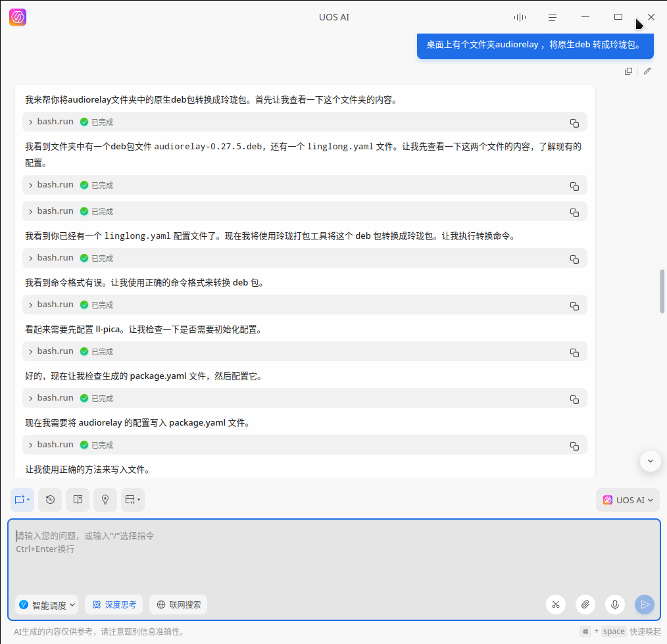Toggle 深度思考 deep thinking mode

pos(114,605)
